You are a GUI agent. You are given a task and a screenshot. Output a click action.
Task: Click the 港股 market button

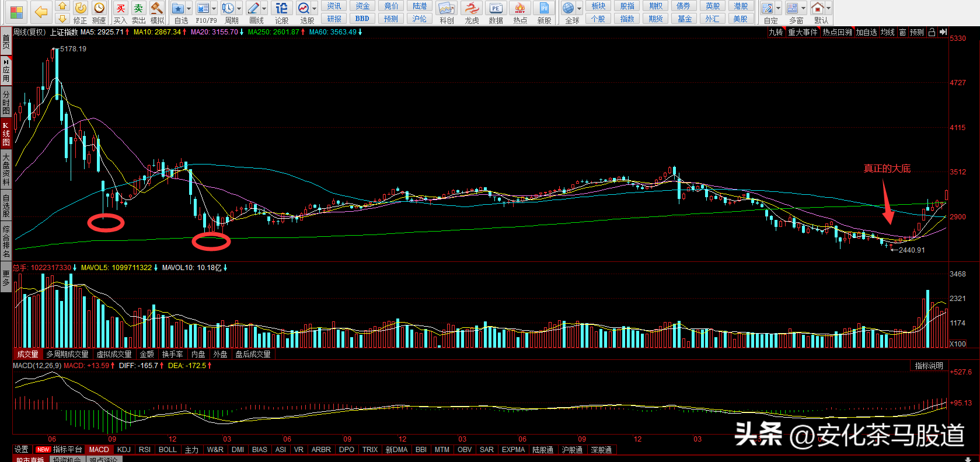(741, 6)
